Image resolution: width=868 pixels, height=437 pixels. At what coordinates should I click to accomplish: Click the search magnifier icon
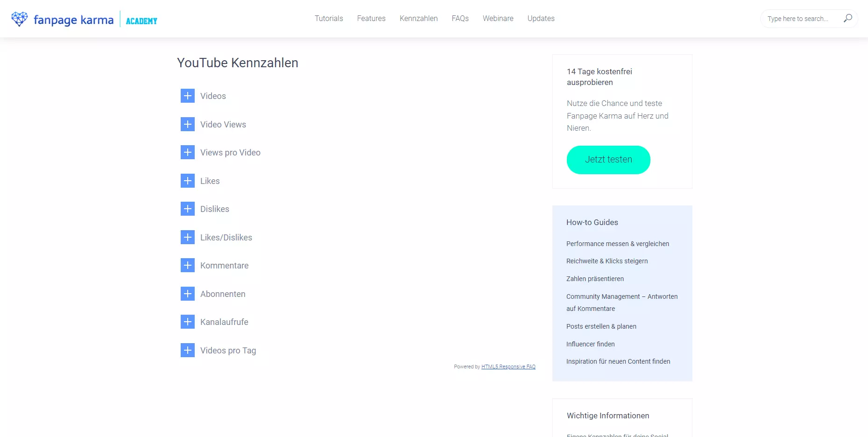[x=847, y=18]
